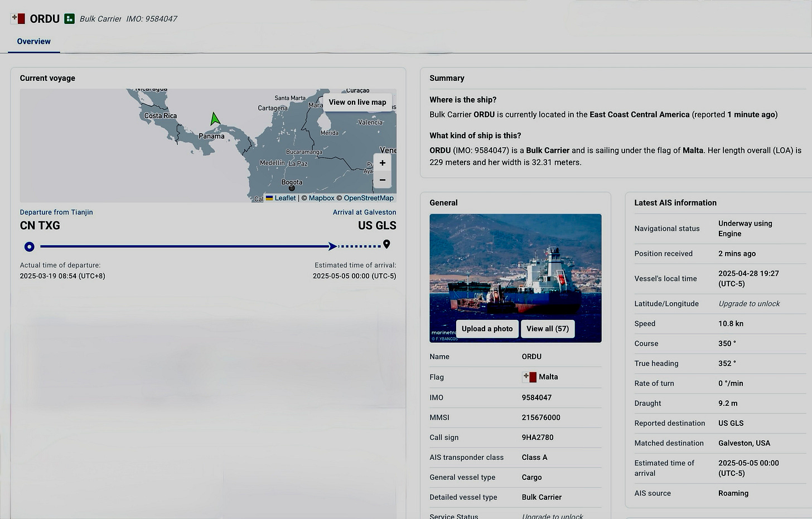Viewport: 812px width, 519px height.
Task: Click the Malta flag icon in Flag row
Action: [x=529, y=377]
